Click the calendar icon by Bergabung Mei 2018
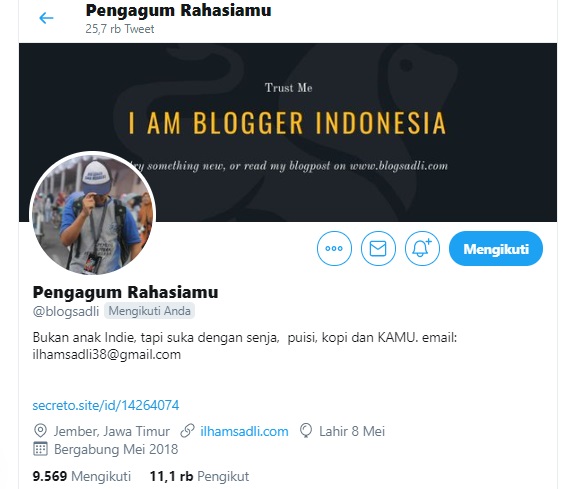This screenshot has width=577, height=489. pos(40,449)
